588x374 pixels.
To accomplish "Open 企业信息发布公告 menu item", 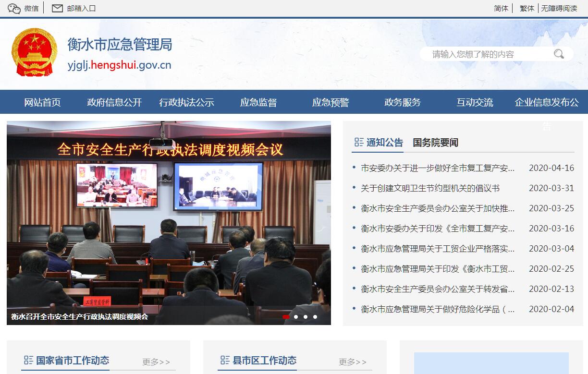I will pos(547,102).
